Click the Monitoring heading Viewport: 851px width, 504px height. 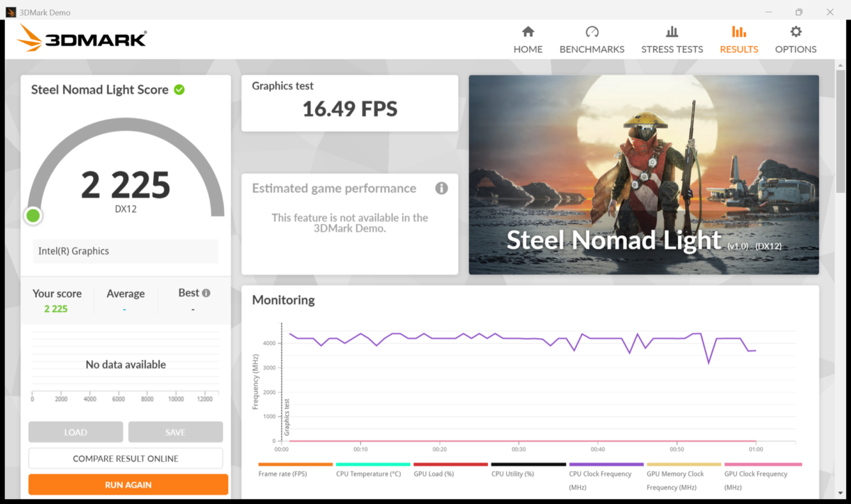coord(284,300)
